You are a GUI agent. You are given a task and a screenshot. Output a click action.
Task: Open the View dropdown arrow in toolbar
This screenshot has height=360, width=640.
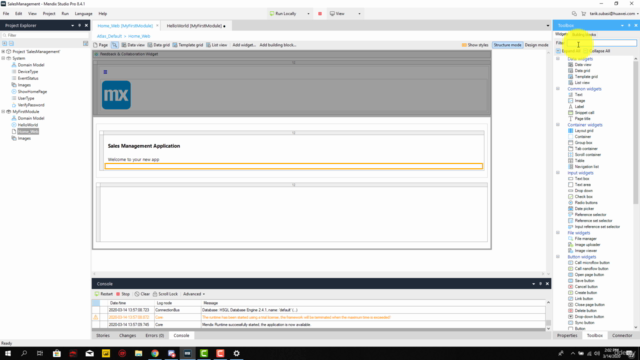(360, 13)
